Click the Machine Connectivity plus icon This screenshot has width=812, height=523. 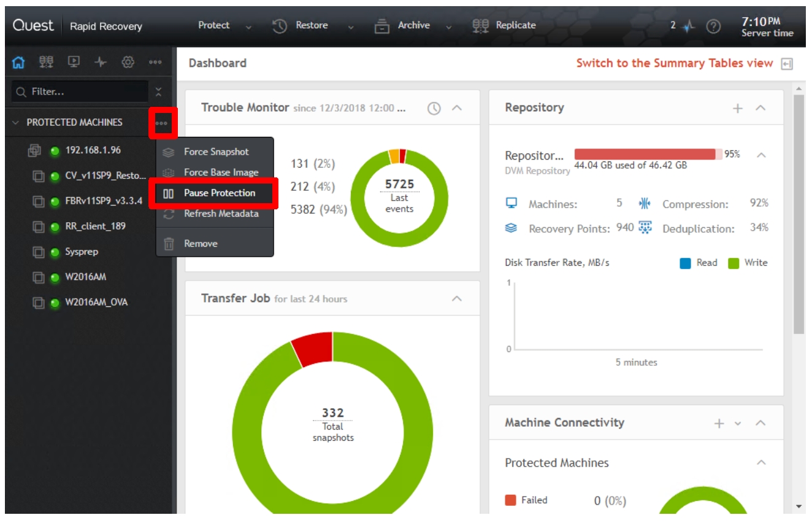[719, 424]
